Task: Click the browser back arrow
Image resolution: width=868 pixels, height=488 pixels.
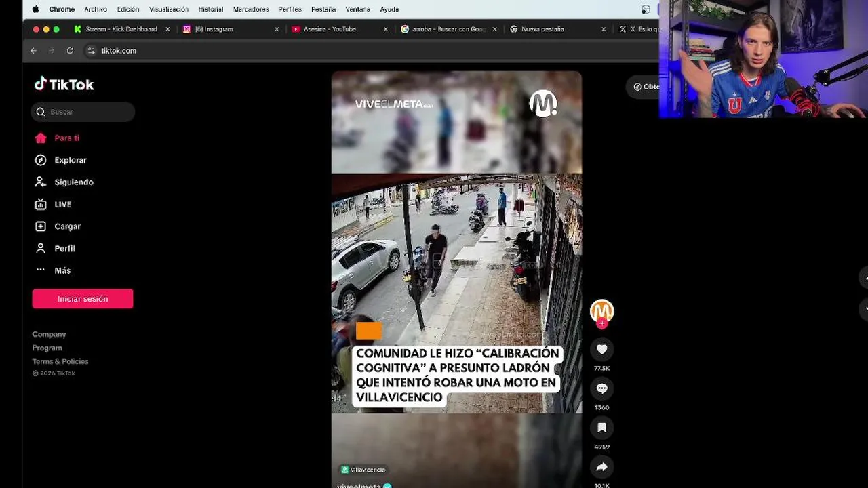Action: [33, 50]
